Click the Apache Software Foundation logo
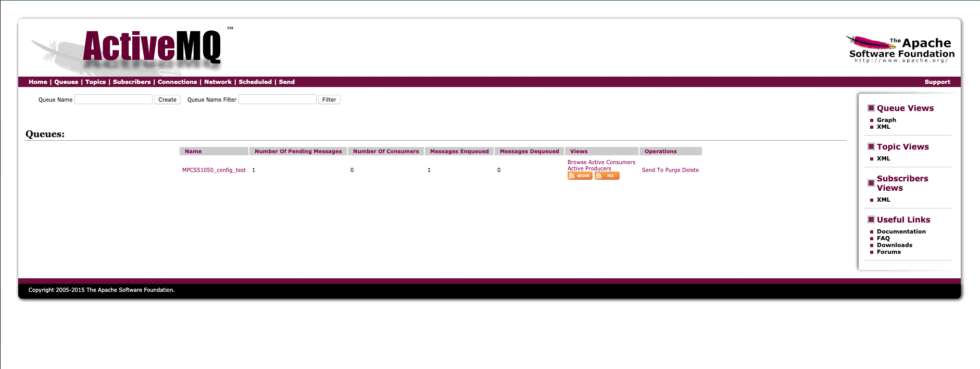Image resolution: width=980 pixels, height=369 pixels. click(901, 50)
